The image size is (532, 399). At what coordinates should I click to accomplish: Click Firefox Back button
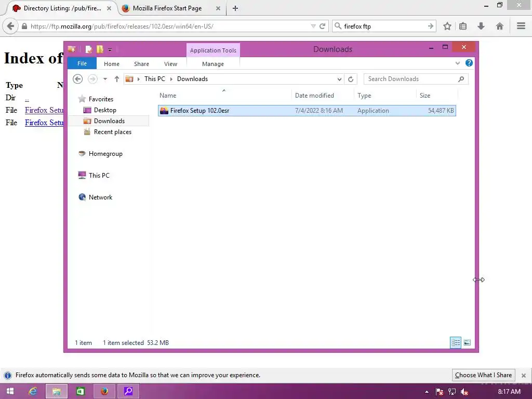[x=10, y=26]
